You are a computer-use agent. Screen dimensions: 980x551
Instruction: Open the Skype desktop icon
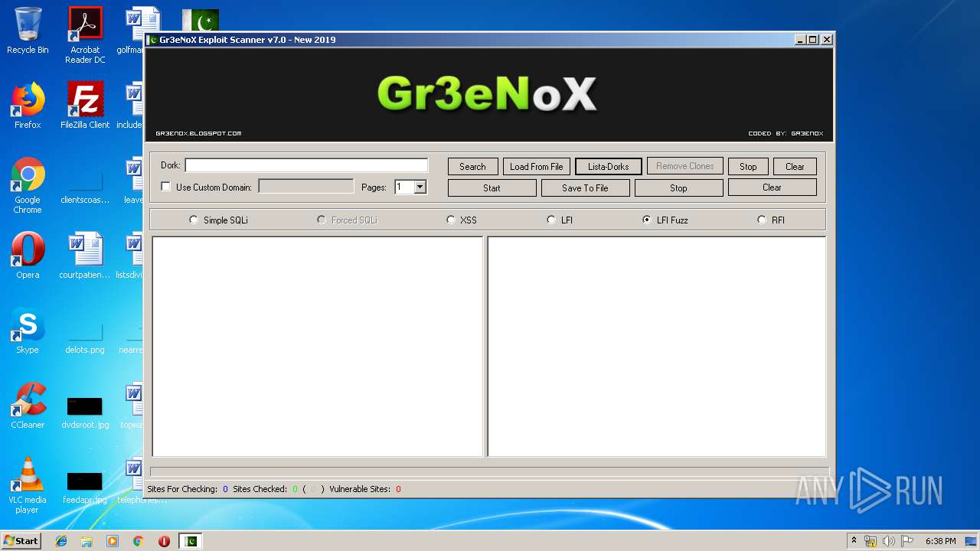pos(28,331)
